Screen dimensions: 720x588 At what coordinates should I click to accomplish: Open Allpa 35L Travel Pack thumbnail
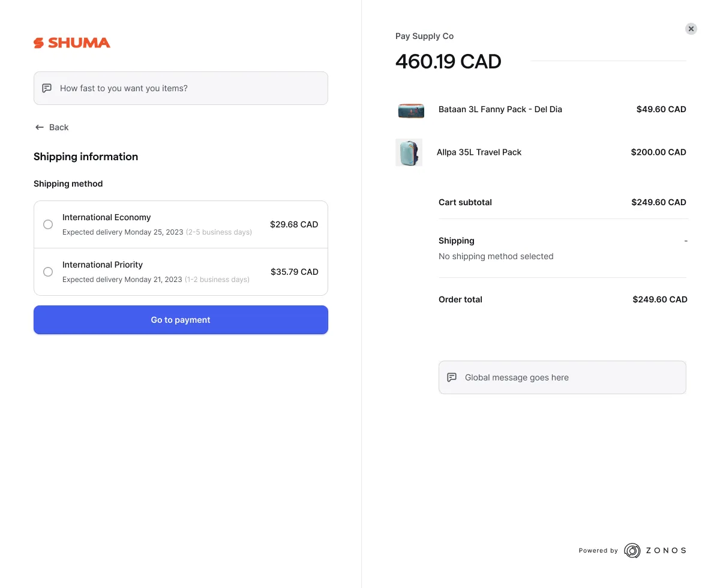click(x=409, y=152)
